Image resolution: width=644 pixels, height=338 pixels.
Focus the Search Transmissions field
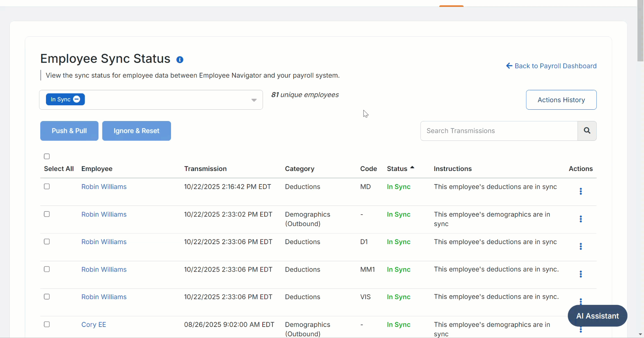499,131
